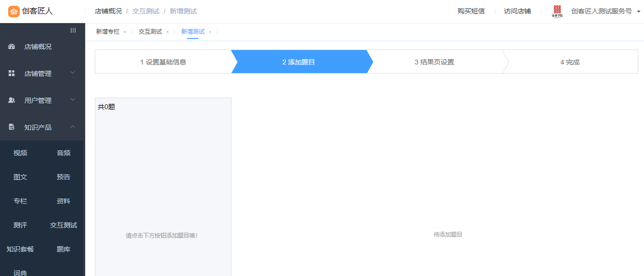
Task: Click the 店铺概况 dashboard icon in sidebar
Action: (12, 47)
